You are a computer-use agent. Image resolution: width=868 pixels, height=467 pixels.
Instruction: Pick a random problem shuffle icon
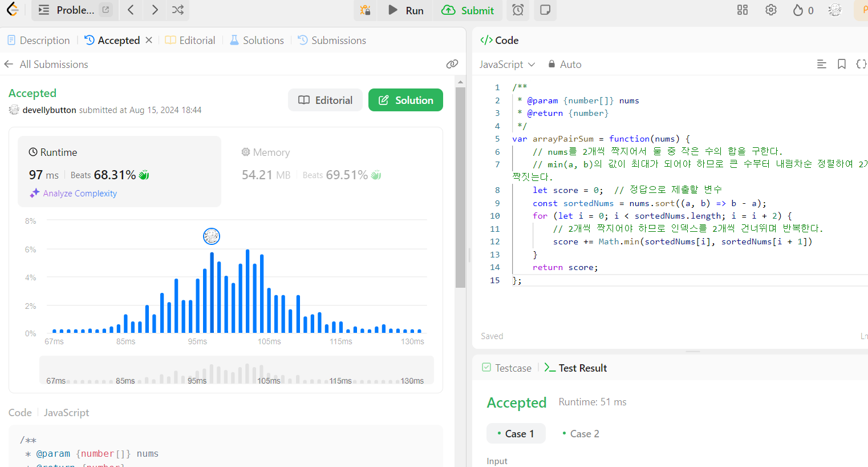pyautogui.click(x=178, y=10)
